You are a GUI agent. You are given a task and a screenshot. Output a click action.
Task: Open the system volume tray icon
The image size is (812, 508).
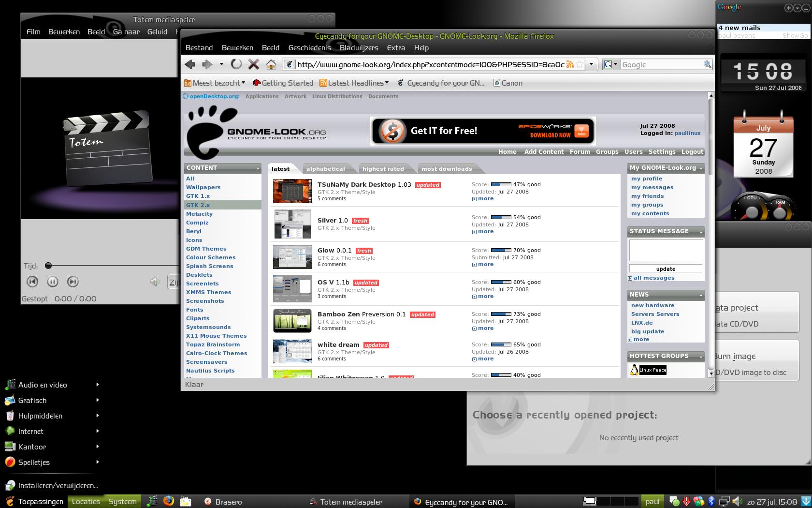(x=737, y=501)
